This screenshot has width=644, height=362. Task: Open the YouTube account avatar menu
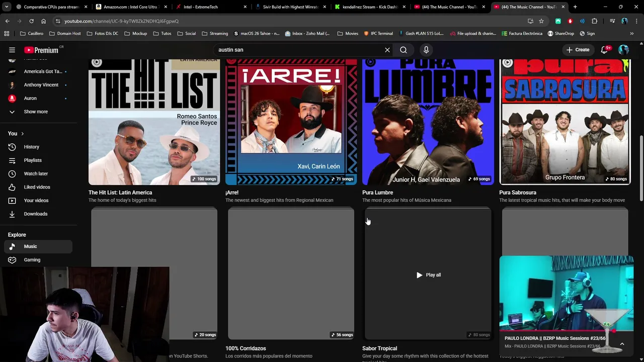click(623, 50)
